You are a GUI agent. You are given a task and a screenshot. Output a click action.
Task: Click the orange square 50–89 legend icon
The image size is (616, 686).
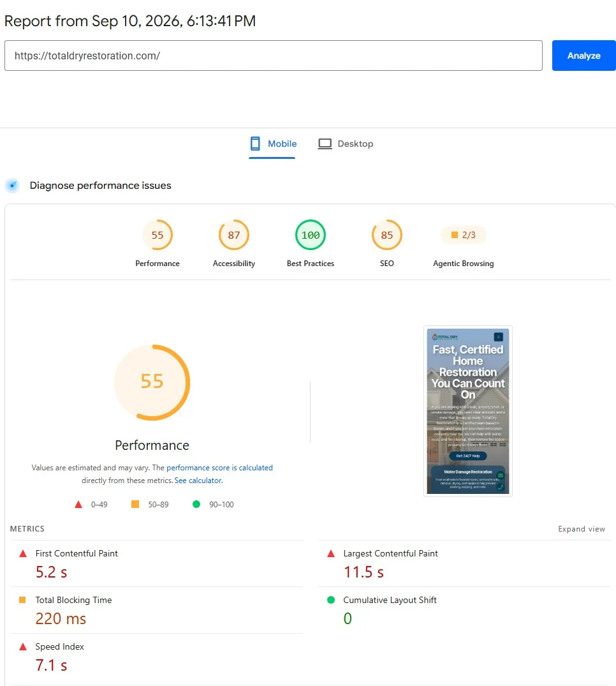click(135, 504)
